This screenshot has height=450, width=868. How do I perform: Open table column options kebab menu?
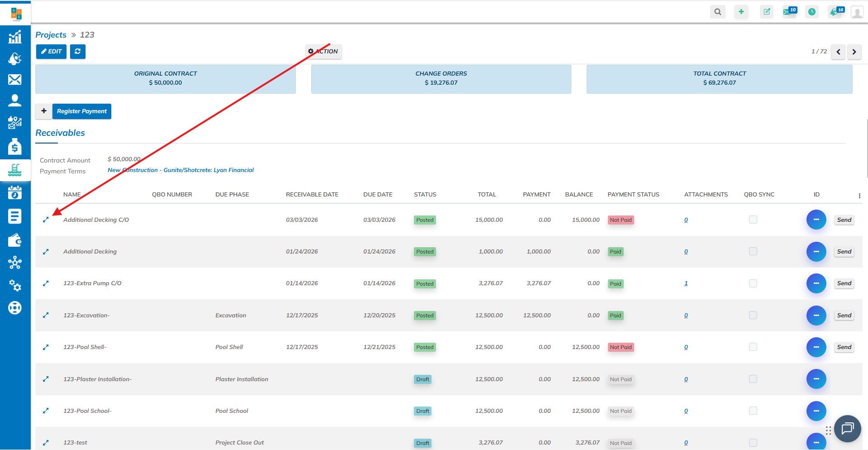[x=859, y=196]
